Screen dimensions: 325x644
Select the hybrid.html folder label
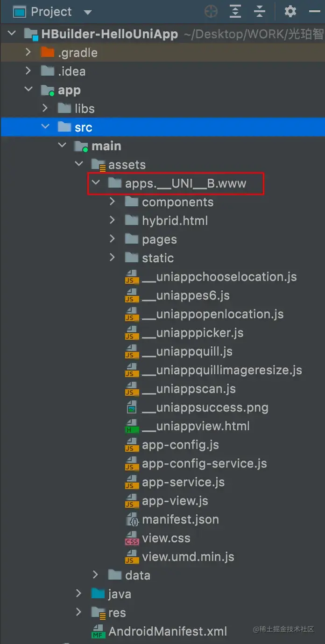(175, 221)
